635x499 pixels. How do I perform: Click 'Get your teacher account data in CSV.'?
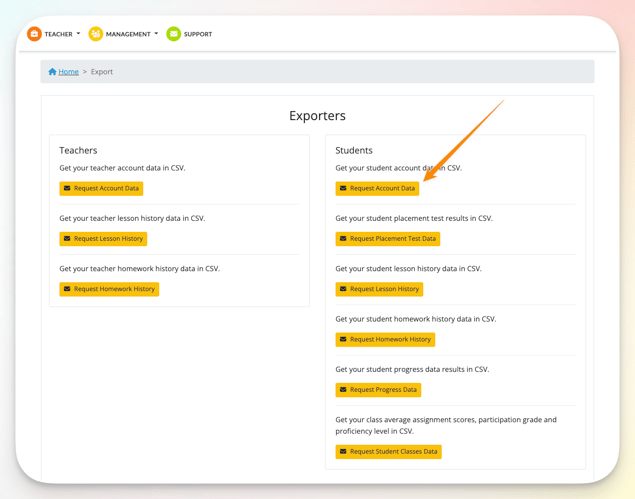(122, 168)
